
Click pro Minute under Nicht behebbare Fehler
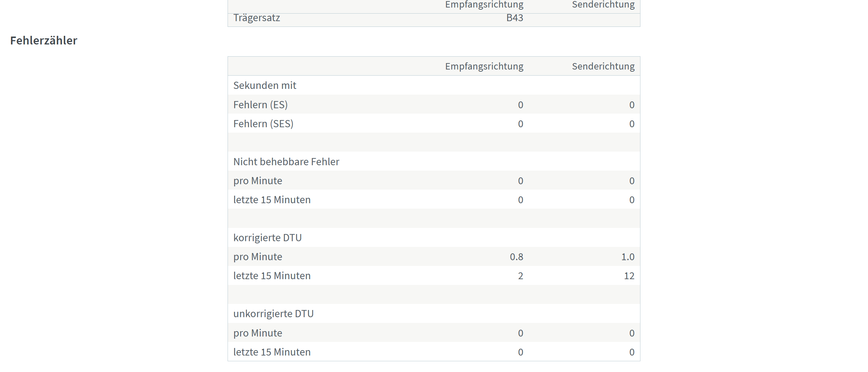(x=258, y=181)
